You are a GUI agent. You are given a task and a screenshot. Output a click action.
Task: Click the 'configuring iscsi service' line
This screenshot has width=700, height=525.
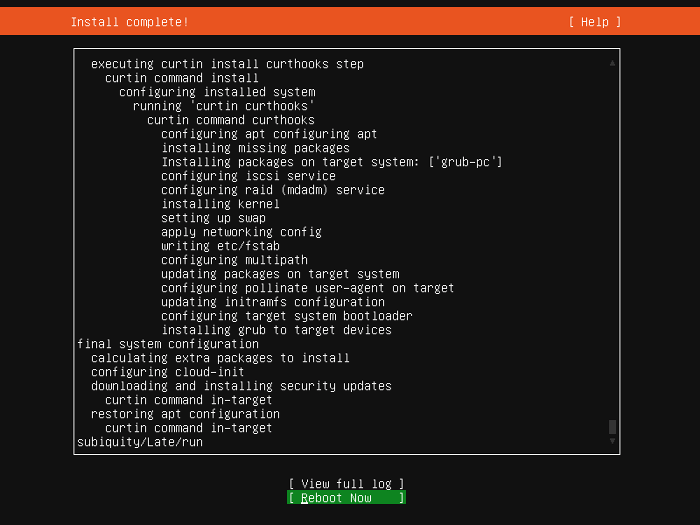[x=248, y=176]
